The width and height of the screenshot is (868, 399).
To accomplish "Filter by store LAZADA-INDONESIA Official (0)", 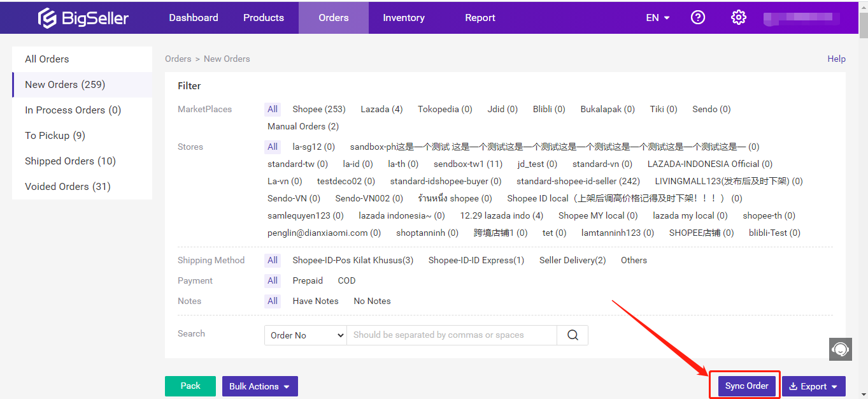I will pos(710,164).
